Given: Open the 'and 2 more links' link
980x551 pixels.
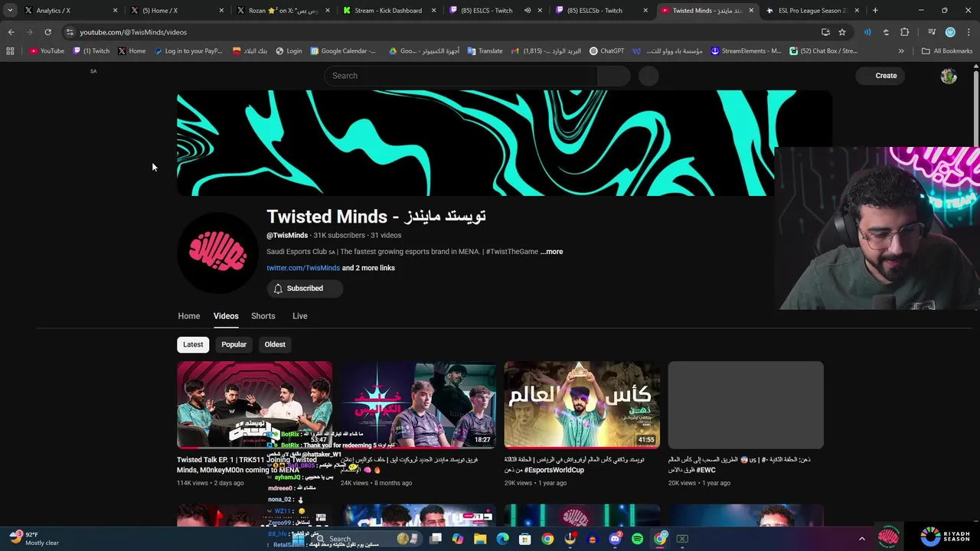Looking at the screenshot, I should coord(368,268).
